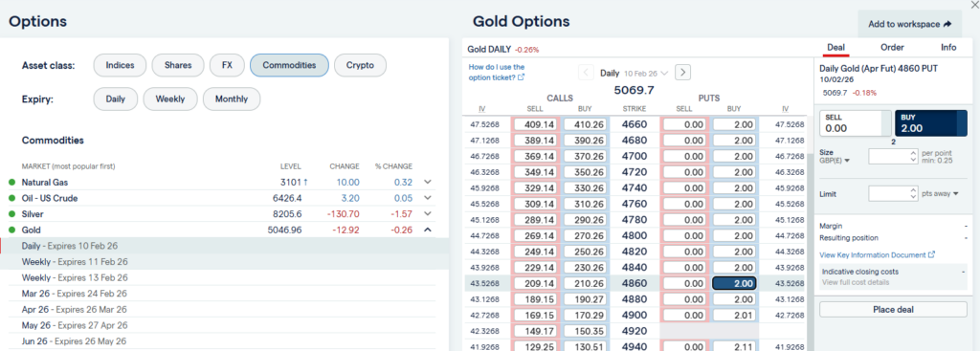Collapse the Gold market row
The image size is (980, 351).
(428, 230)
